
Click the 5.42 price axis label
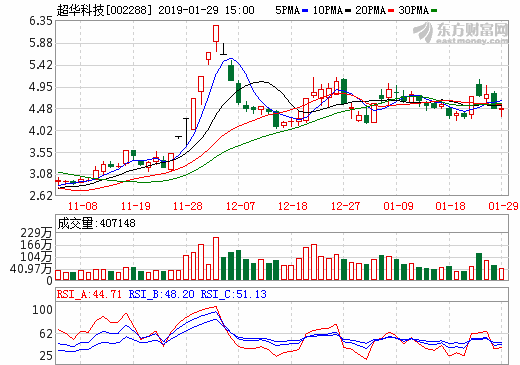click(x=41, y=65)
